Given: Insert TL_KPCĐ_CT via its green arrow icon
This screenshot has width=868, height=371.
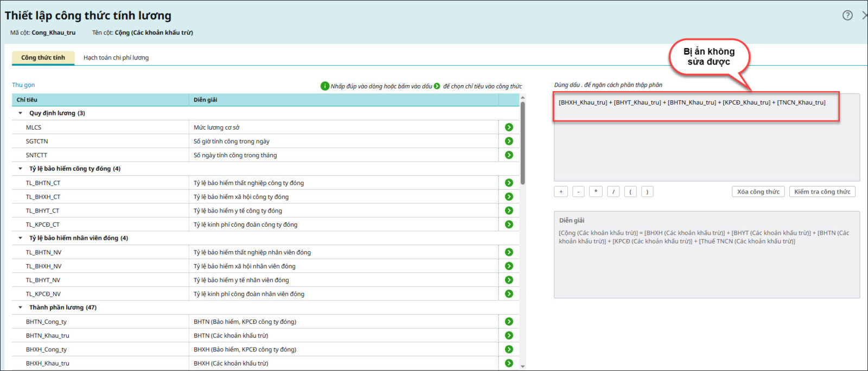Looking at the screenshot, I should click(x=509, y=225).
